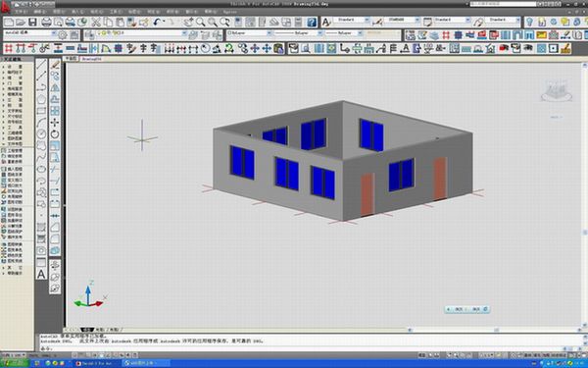
Task: Select the Rotate tool in modify toolbar
Action: point(55,134)
